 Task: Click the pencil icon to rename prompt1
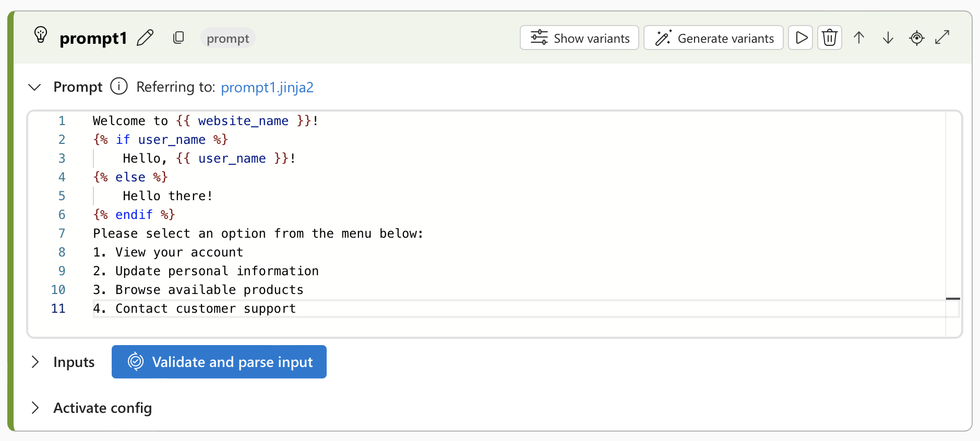pyautogui.click(x=145, y=38)
